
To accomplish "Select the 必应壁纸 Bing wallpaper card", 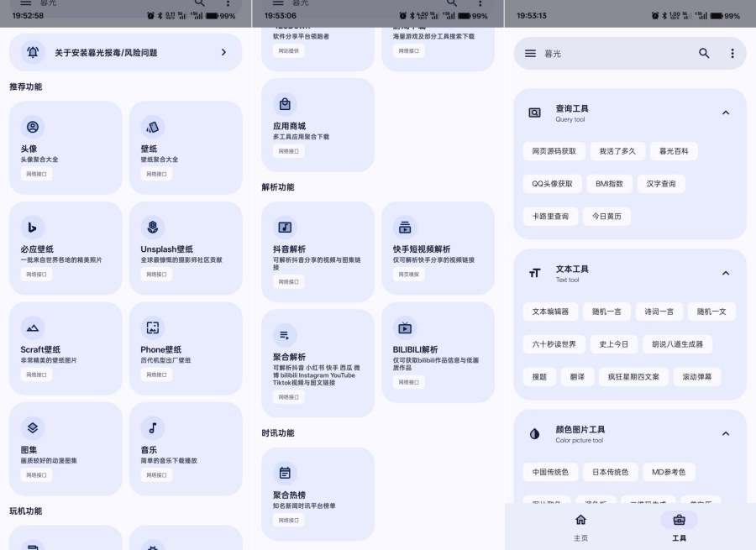I will pyautogui.click(x=66, y=246).
